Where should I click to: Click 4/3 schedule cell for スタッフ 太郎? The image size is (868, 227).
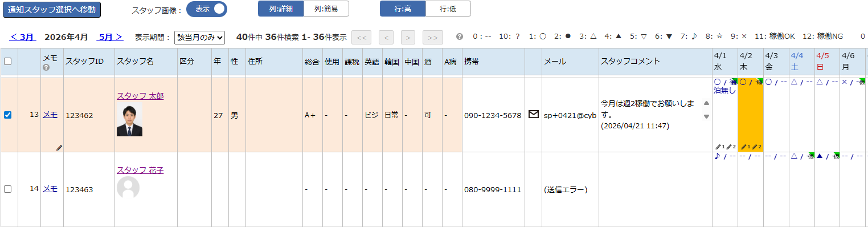(776, 115)
